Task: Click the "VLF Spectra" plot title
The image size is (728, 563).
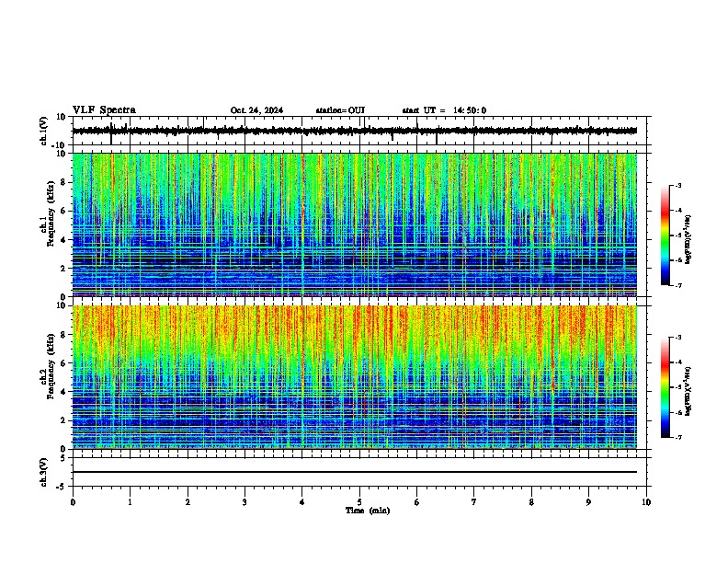Action: click(x=104, y=110)
